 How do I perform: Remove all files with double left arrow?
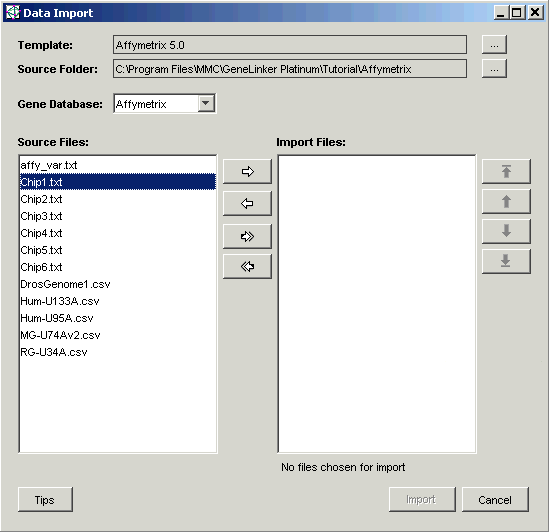(247, 267)
